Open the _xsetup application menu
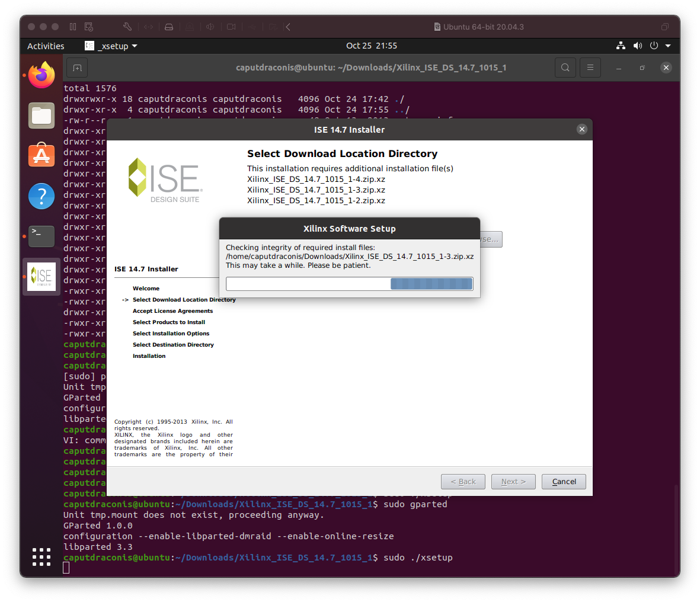Viewport: 700px width, 602px height. [111, 46]
